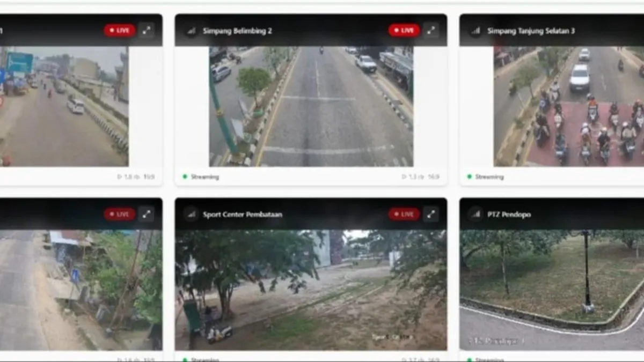
Task: Click signal icon beside Sport Center Pembataan
Action: coord(191,215)
